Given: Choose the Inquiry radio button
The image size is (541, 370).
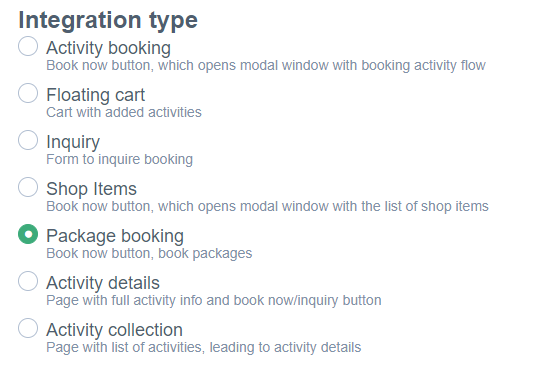Looking at the screenshot, I should [x=28, y=140].
